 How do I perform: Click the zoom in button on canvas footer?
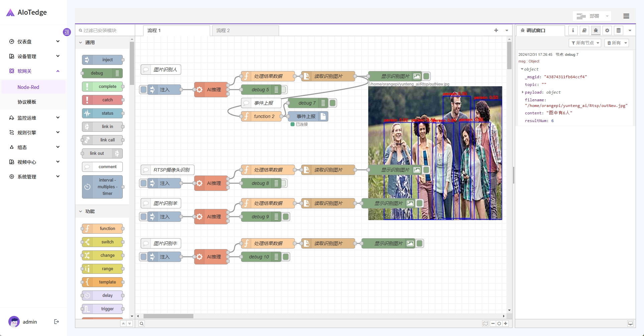point(505,323)
